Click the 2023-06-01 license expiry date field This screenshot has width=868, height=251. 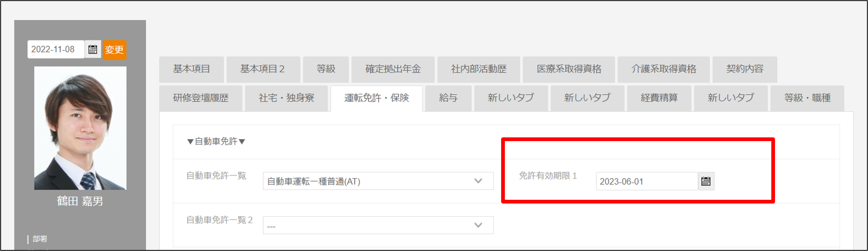tap(646, 181)
